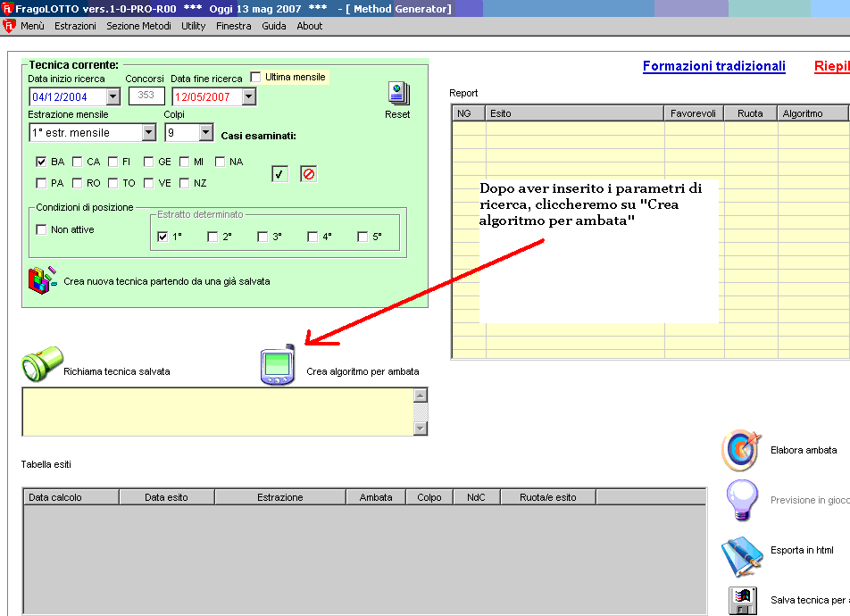Screen dimensions: 850x616
Task: Open the Estrazioni menu
Action: pyautogui.click(x=75, y=26)
